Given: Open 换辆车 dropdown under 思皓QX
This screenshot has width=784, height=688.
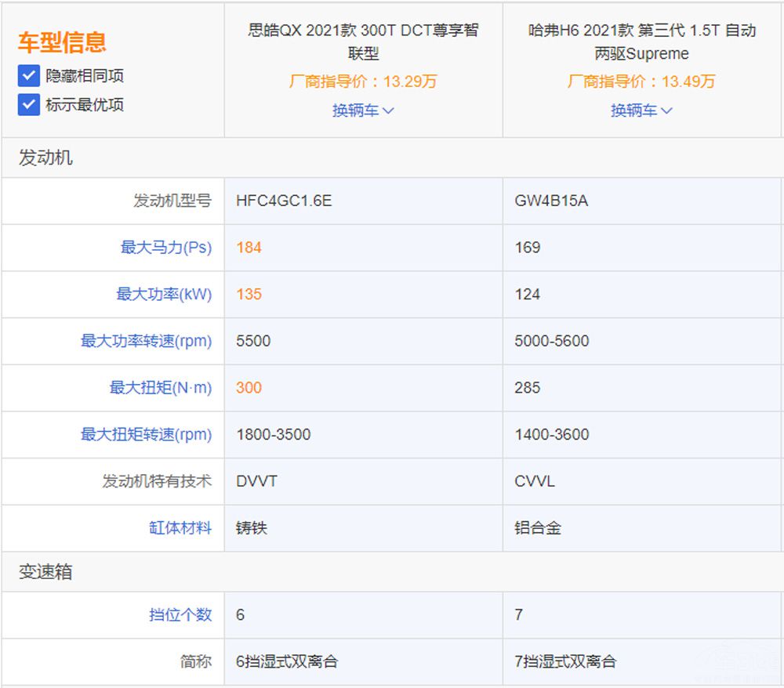Looking at the screenshot, I should (362, 110).
